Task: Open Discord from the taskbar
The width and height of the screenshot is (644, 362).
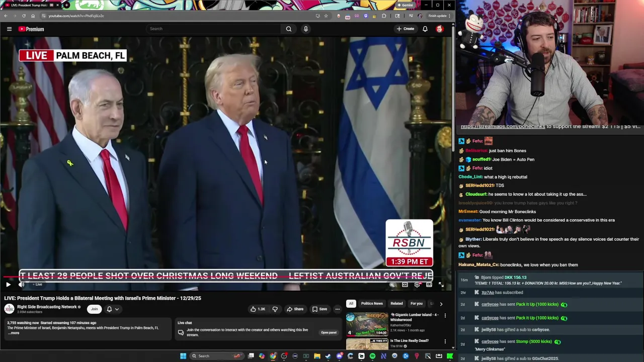Action: 339,356
